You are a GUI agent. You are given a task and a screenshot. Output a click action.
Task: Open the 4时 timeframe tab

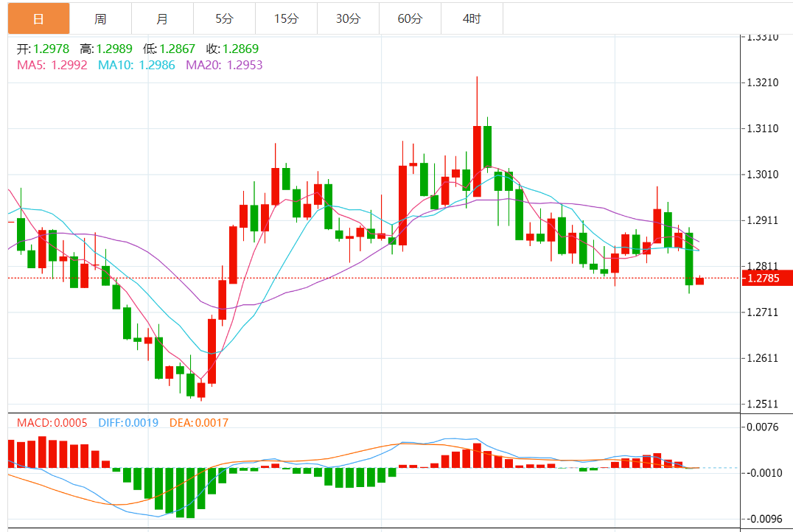click(472, 18)
